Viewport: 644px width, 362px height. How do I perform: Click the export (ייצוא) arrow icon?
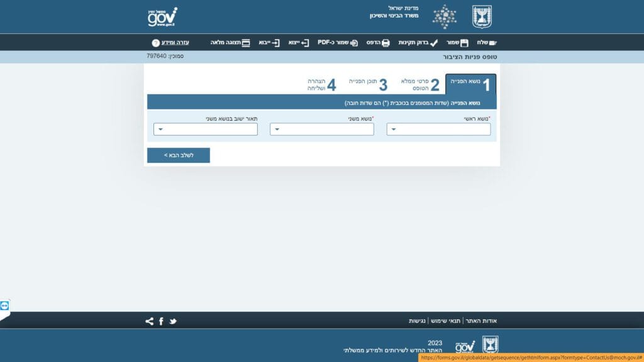pyautogui.click(x=305, y=43)
